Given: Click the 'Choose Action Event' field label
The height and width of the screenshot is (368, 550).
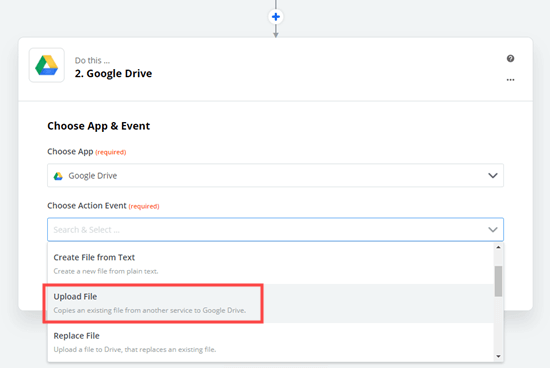Looking at the screenshot, I should [x=87, y=206].
